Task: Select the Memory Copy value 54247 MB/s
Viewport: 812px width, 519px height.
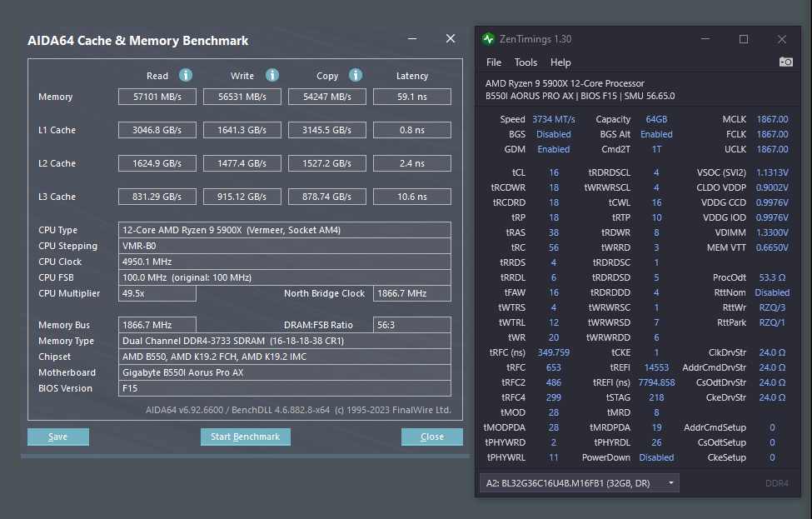Action: point(327,97)
